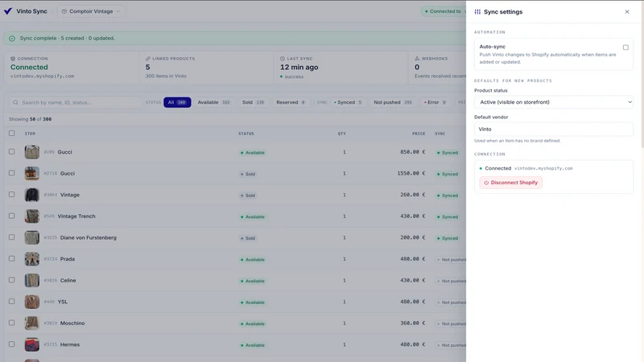Select the Reserved status filter

point(291,102)
